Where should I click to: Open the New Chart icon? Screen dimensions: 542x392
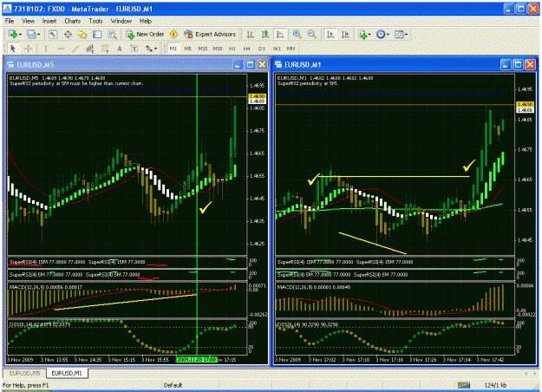click(x=13, y=34)
